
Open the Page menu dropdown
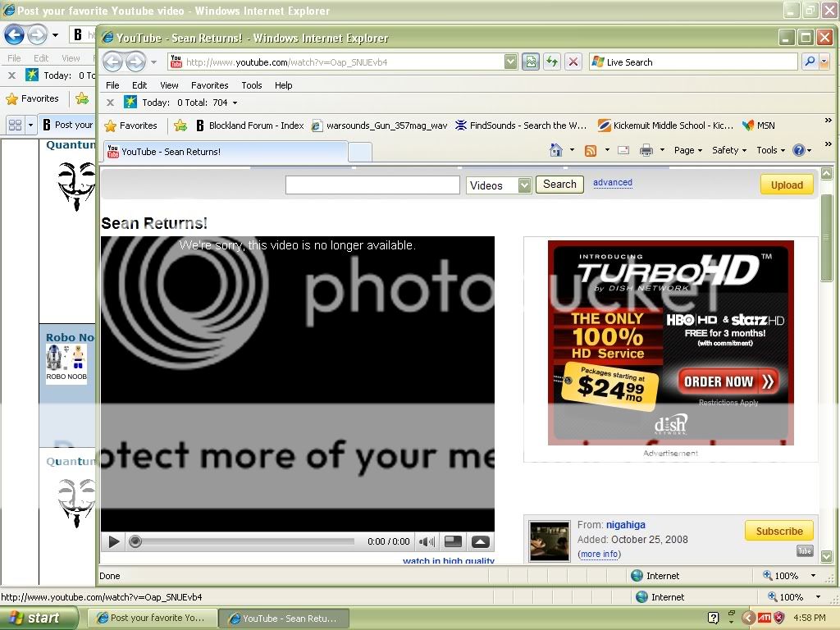coord(688,151)
